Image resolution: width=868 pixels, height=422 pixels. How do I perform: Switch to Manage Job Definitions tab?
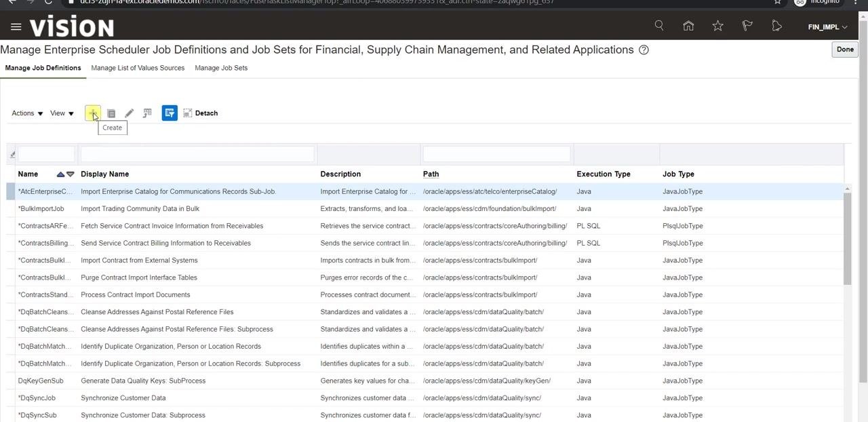tap(43, 68)
